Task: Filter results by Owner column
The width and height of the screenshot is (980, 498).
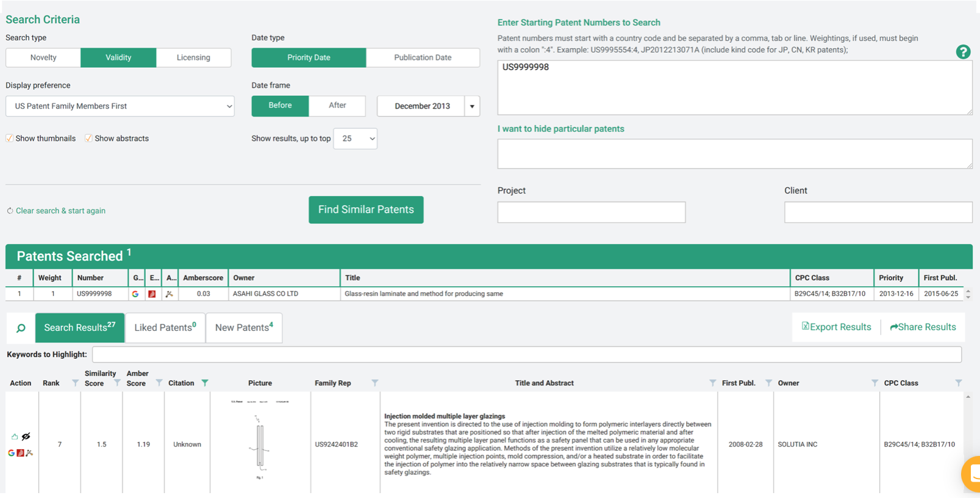Action: coord(874,383)
